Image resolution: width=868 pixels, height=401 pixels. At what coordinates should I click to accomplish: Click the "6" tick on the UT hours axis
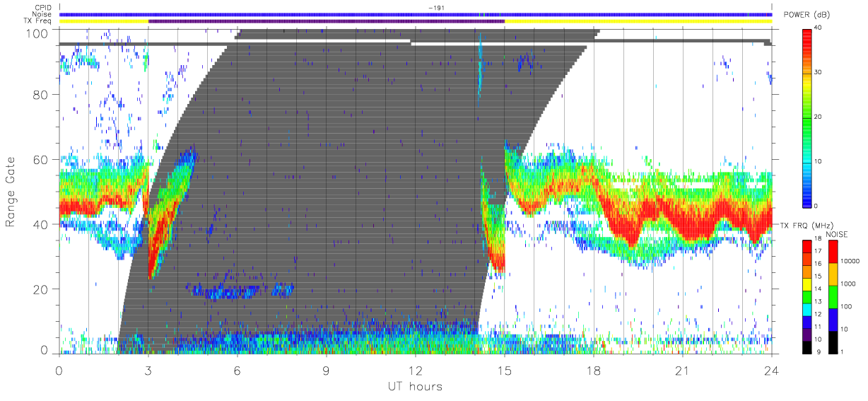237,370
